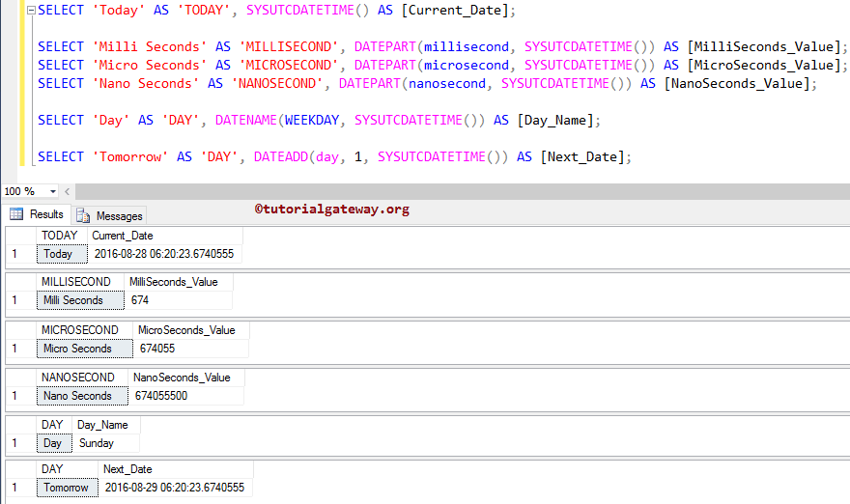Click the DATENAME function in the query

pos(246,121)
